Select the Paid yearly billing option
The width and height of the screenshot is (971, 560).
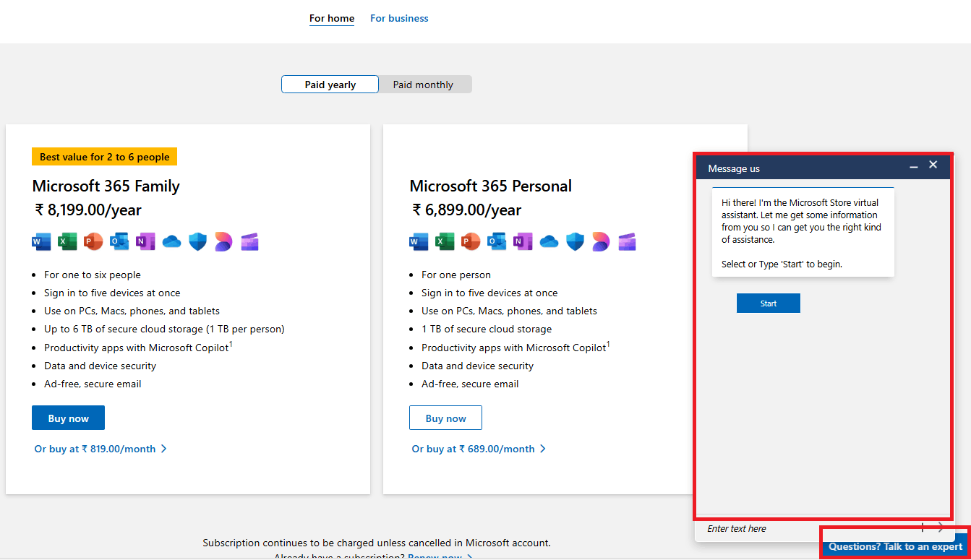tap(330, 85)
